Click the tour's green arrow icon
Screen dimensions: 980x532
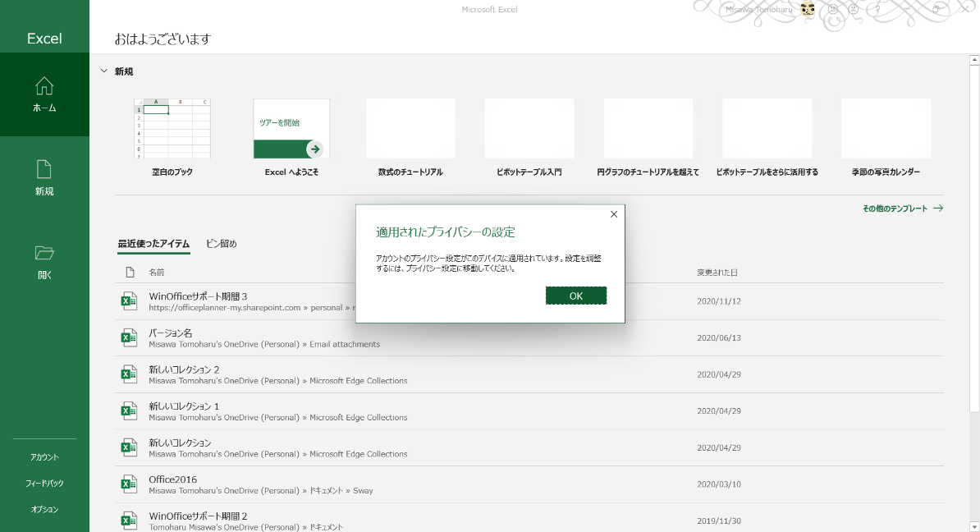tap(315, 149)
